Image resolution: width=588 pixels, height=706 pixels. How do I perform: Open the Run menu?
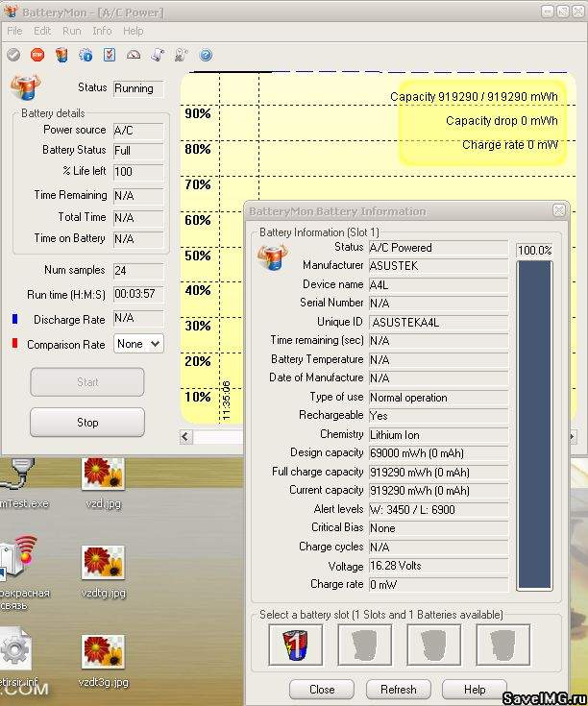72,31
